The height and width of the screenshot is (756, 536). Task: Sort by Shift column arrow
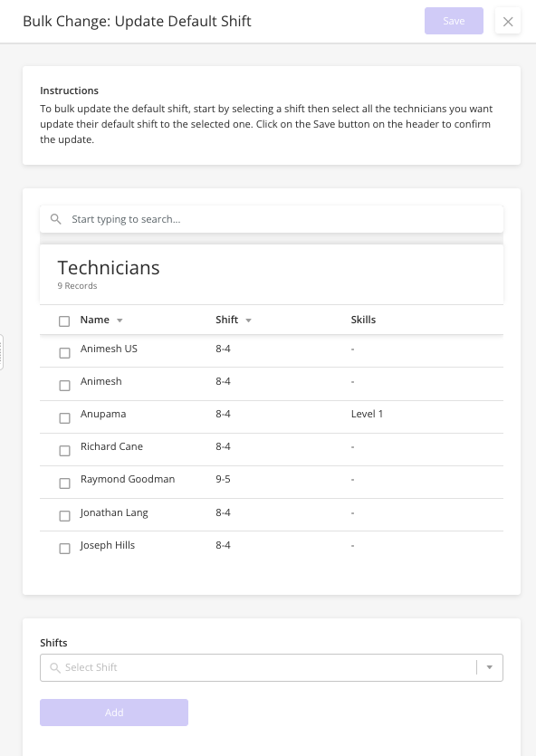pyautogui.click(x=248, y=321)
